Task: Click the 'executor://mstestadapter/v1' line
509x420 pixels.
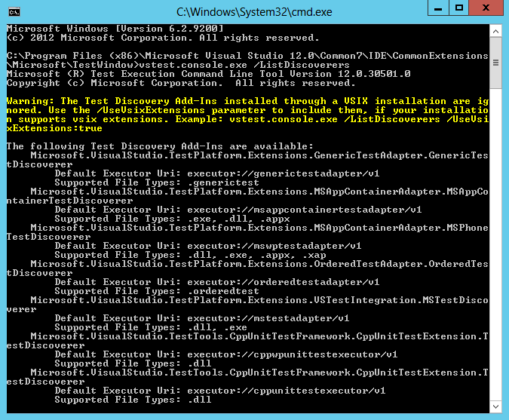Action: [x=202, y=318]
